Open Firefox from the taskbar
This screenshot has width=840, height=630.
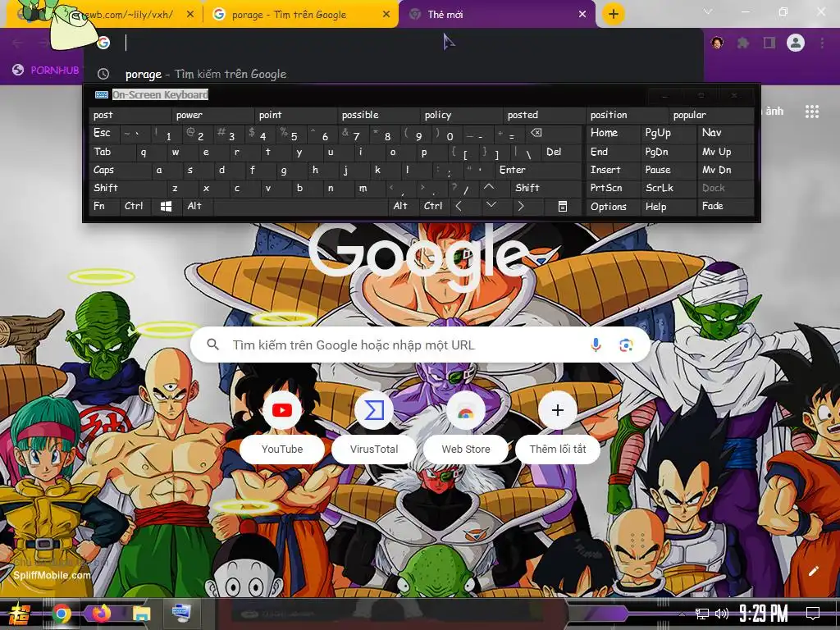pyautogui.click(x=102, y=614)
